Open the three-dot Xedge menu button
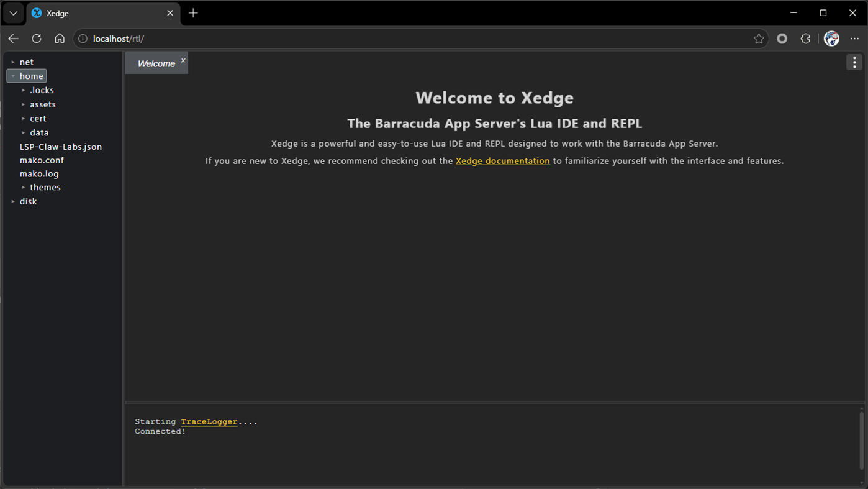This screenshot has width=868, height=489. (x=854, y=62)
